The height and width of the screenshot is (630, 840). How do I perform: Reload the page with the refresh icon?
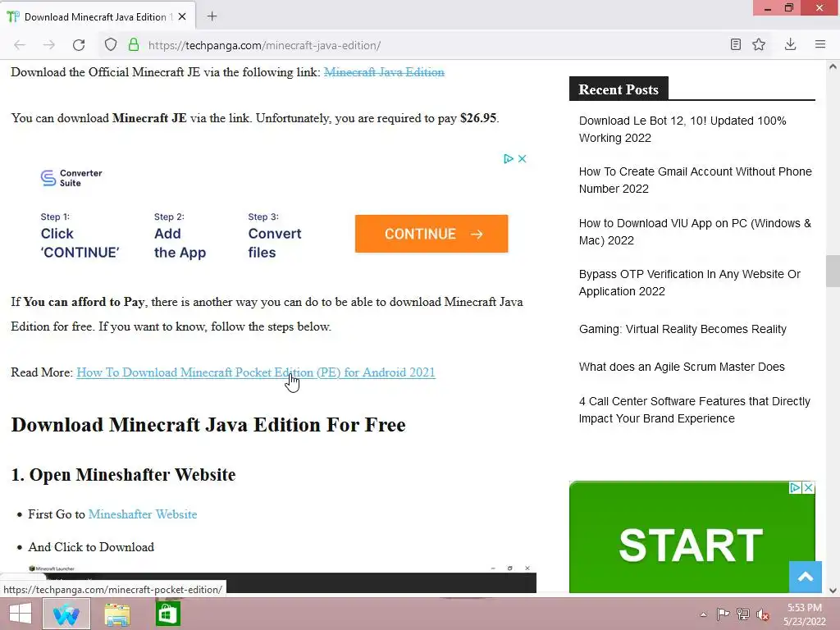[x=79, y=45]
